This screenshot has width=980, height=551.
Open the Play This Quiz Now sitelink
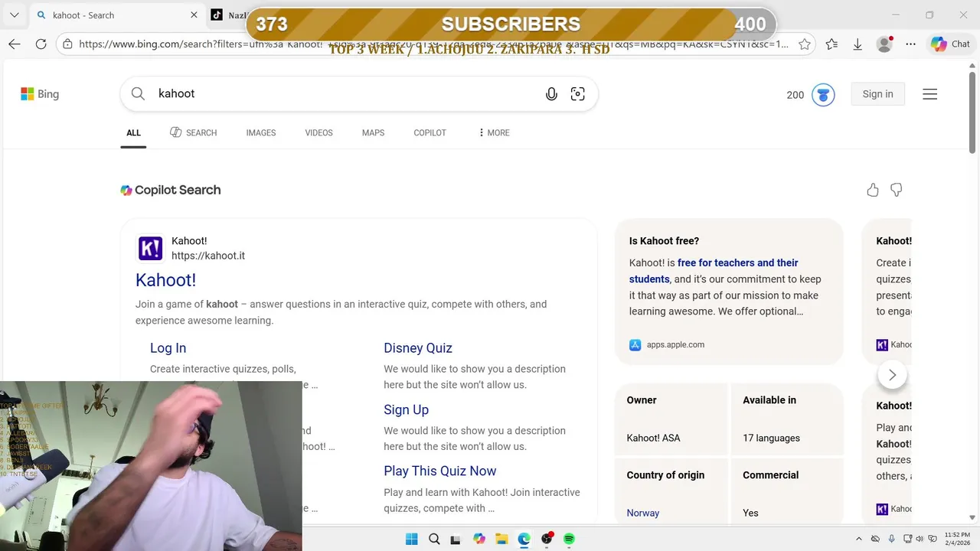tap(439, 471)
